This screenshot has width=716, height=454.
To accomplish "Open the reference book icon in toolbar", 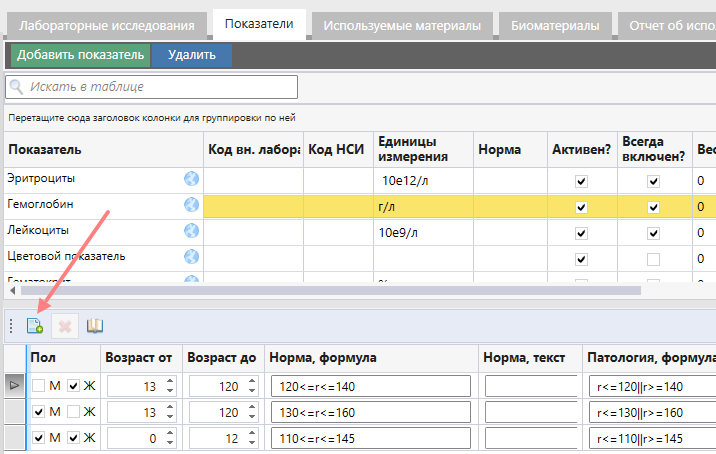I will coord(94,326).
